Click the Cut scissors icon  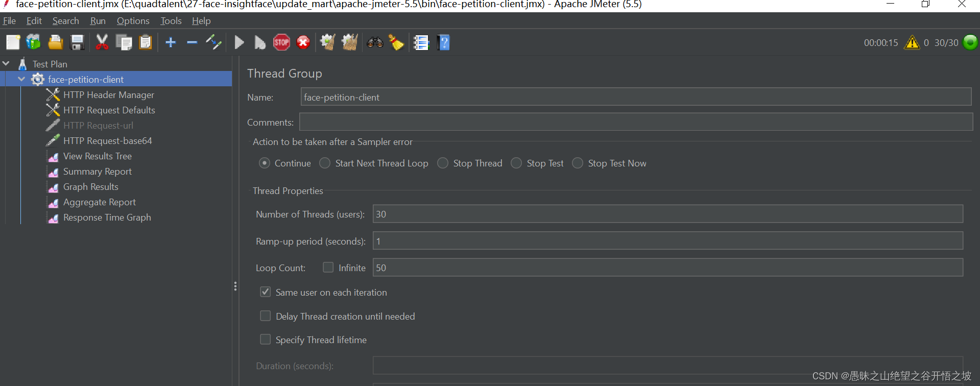pyautogui.click(x=102, y=42)
